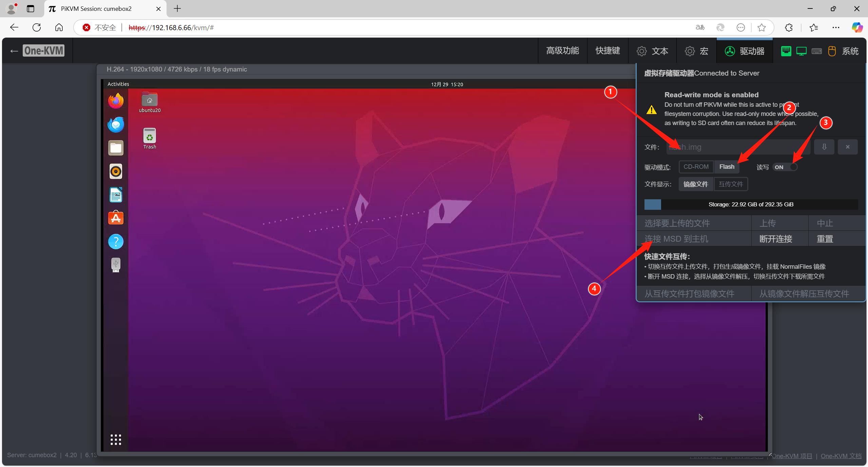Click the gear icon beside 文本
Image resolution: width=868 pixels, height=467 pixels.
641,51
